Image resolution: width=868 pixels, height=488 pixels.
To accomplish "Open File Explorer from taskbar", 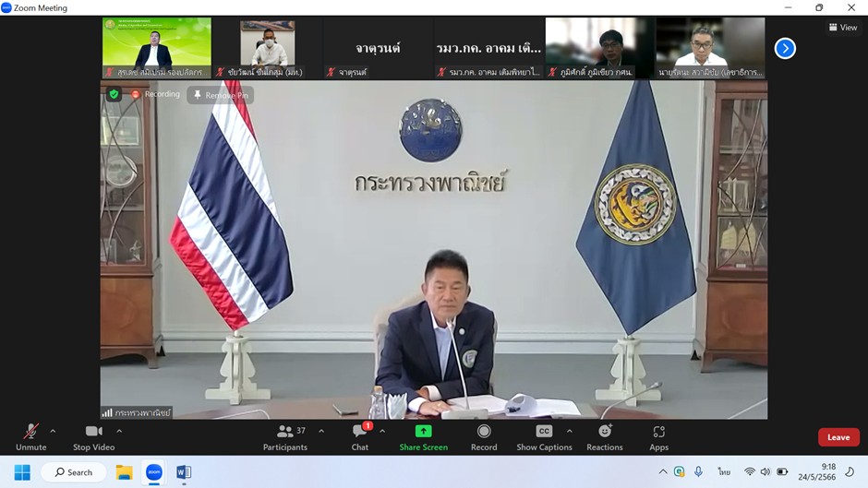I will tap(124, 472).
